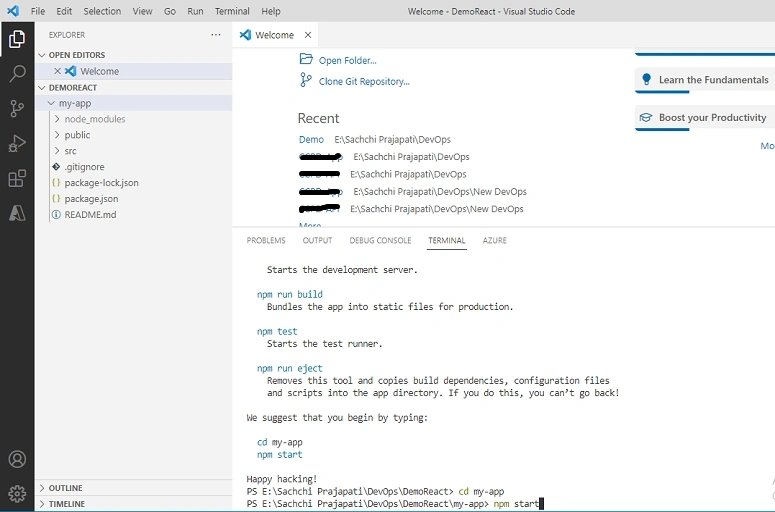Collapse the my-app folder
The height and width of the screenshot is (512, 775).
51,103
